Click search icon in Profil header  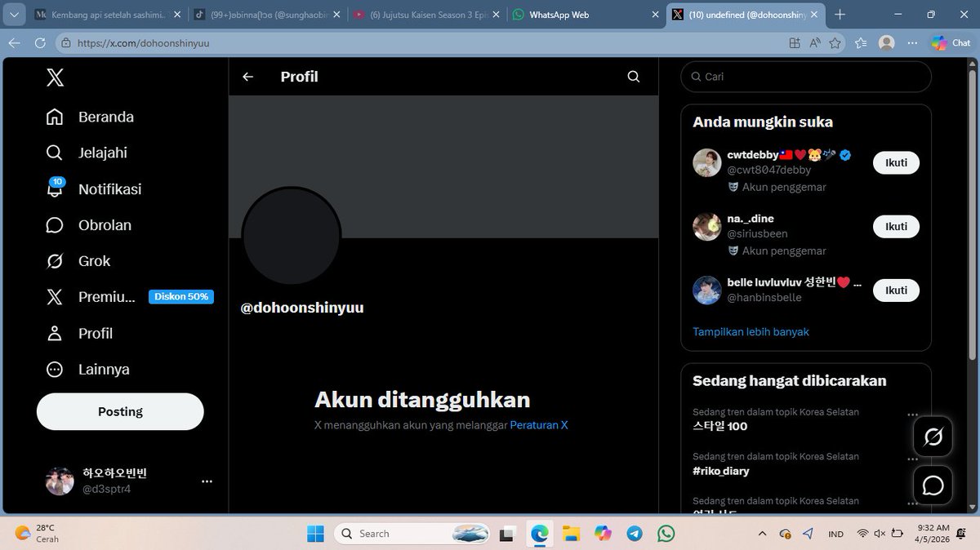634,77
